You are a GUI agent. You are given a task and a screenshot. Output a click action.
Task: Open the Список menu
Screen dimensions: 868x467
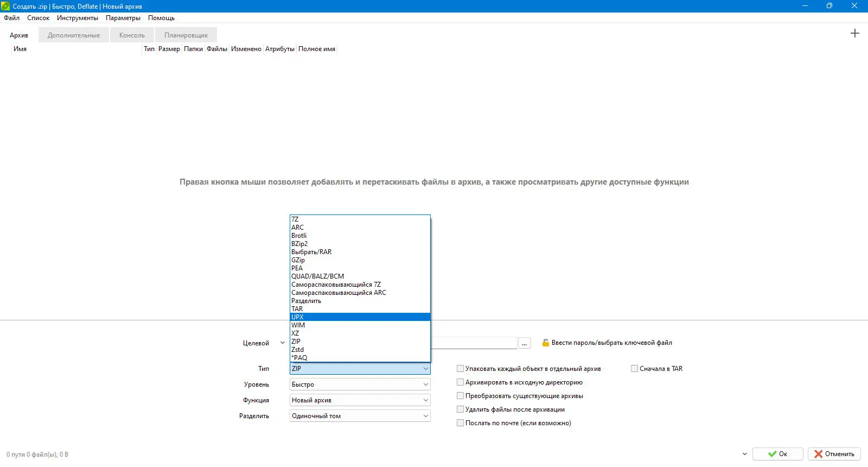click(38, 18)
